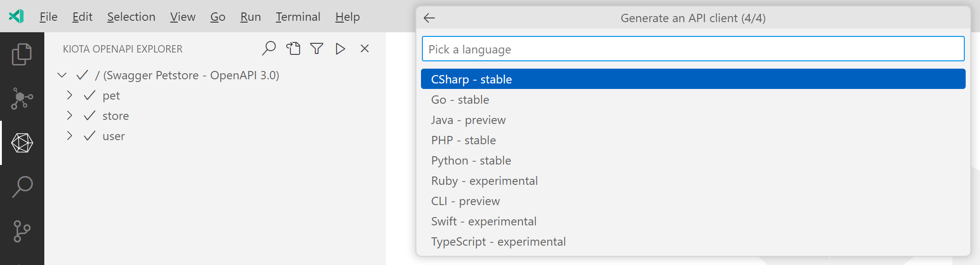Go back with the arrow in quick pick
Screen dimensions: 980x265
(429, 18)
